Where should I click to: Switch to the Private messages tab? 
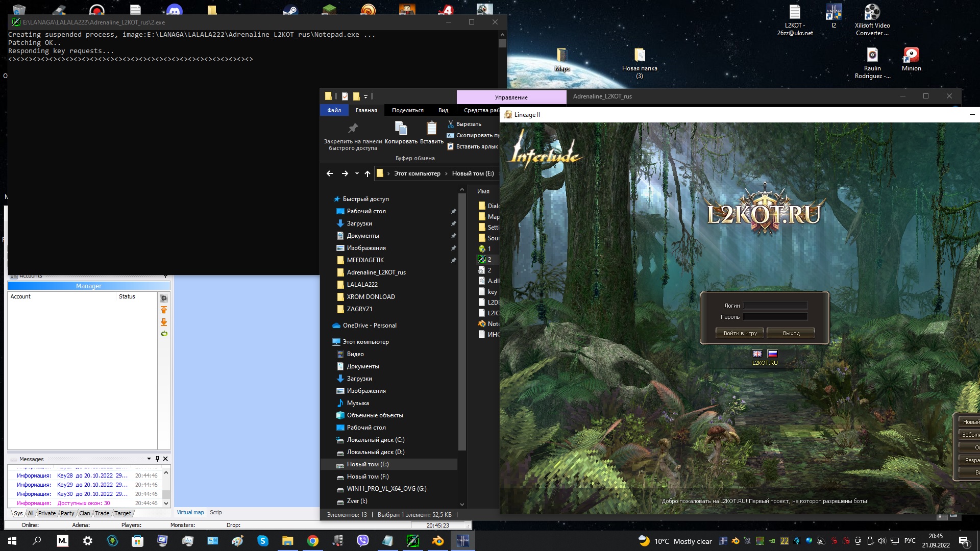click(x=47, y=513)
